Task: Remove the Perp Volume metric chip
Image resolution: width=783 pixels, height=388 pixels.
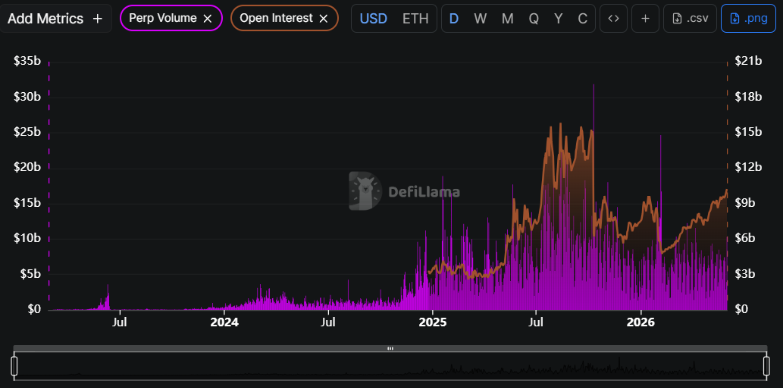Action: 208,19
